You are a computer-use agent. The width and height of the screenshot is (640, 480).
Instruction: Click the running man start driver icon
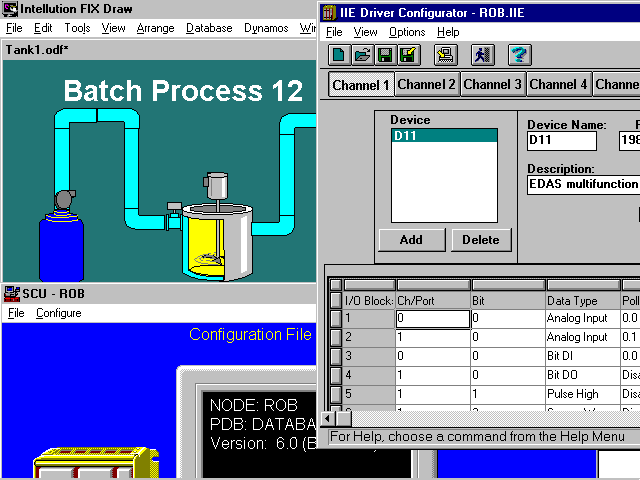tap(483, 55)
